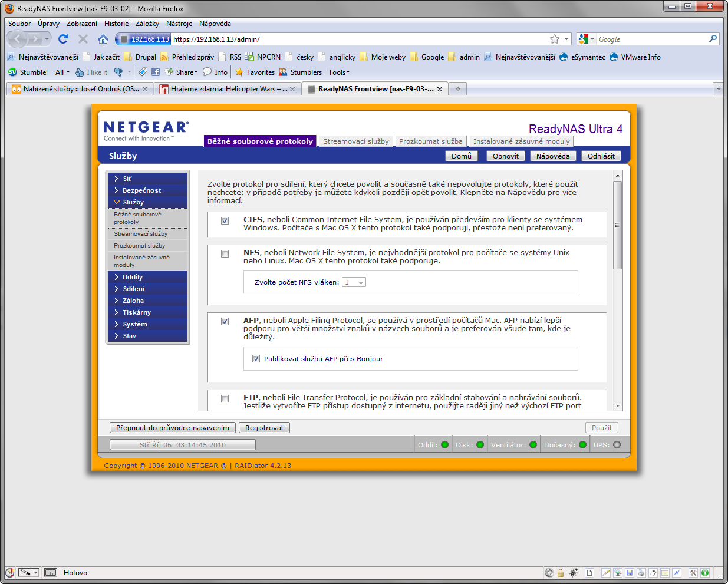Open the Historie menu
728x584 pixels.
click(116, 24)
